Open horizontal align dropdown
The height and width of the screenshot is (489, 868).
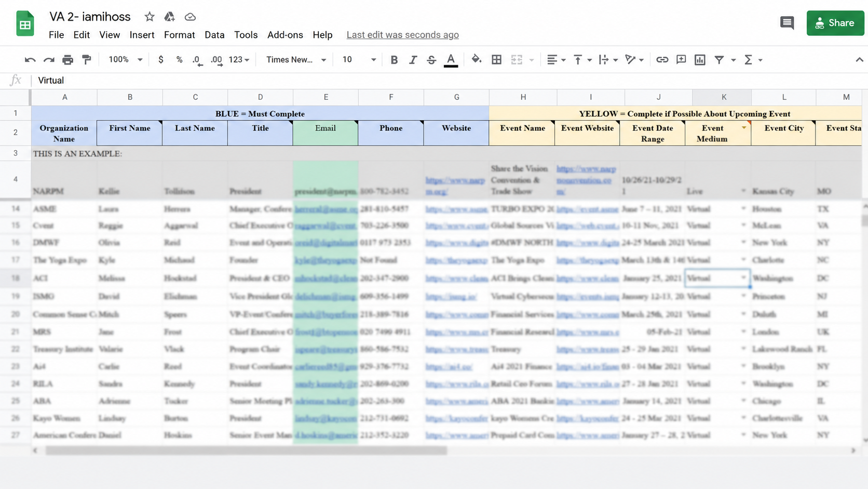pos(556,60)
